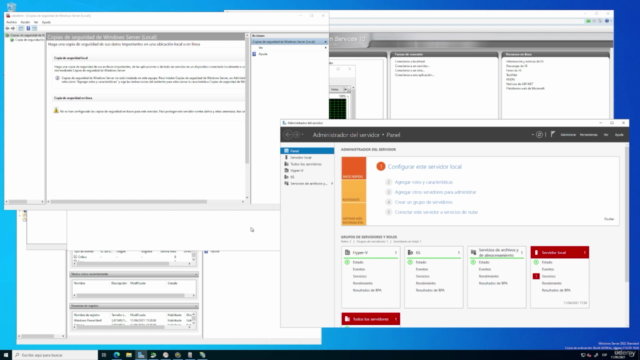Click Conectar este servidor a servicios de nube
Viewport: 640px width, 360px height.
436,212
